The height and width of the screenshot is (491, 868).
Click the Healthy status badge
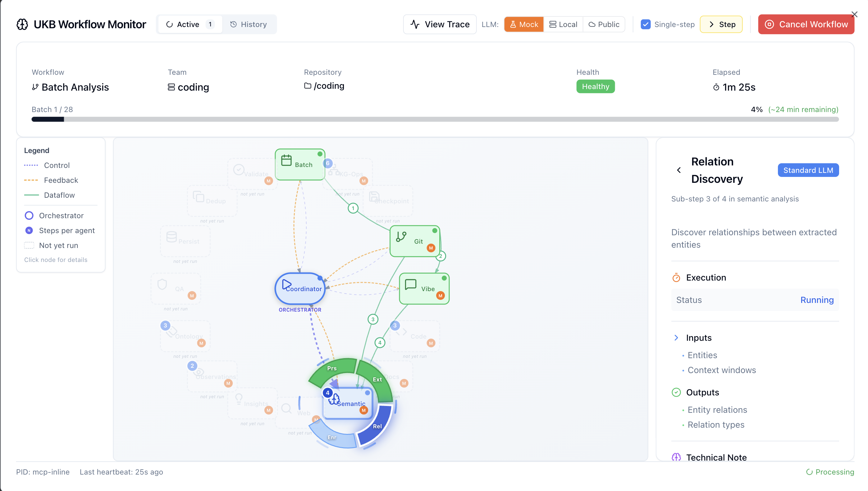tap(595, 86)
